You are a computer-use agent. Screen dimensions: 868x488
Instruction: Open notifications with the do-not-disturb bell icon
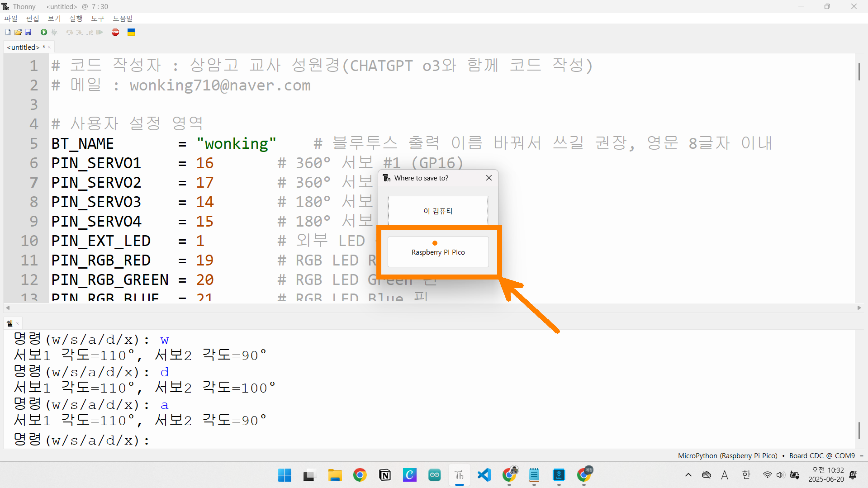(853, 475)
